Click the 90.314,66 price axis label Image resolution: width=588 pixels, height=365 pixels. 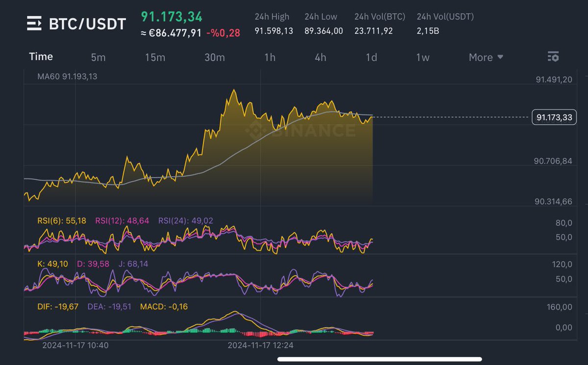[554, 201]
